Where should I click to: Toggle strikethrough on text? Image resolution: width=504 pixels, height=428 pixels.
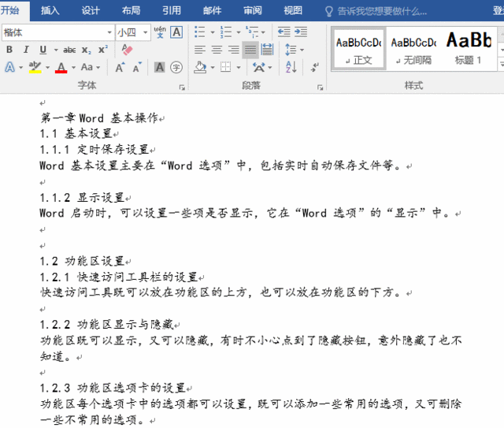point(69,50)
